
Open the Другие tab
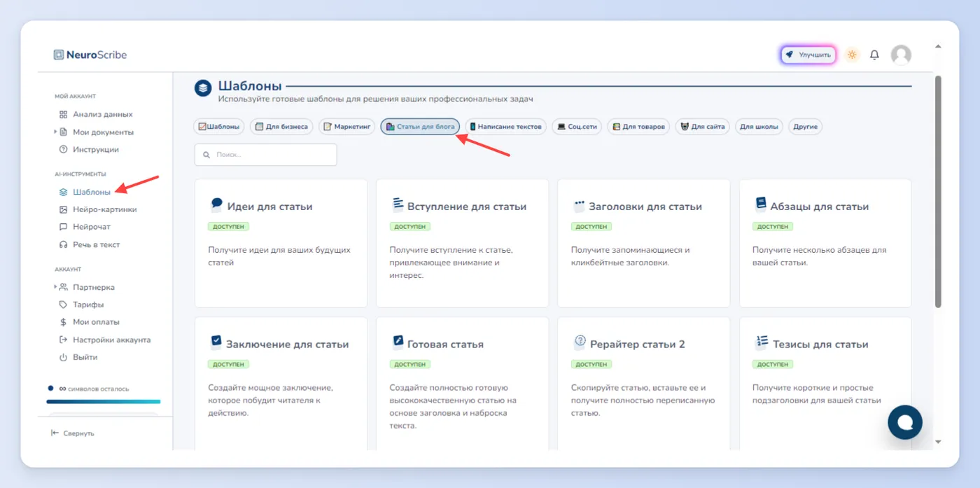point(806,127)
